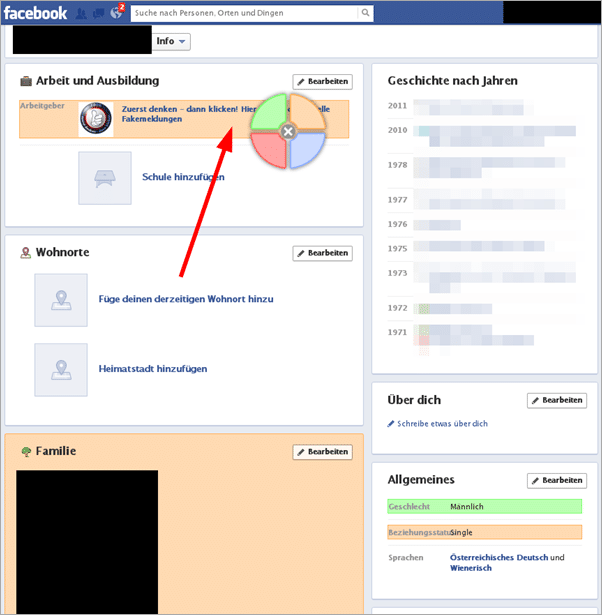This screenshot has width=602, height=615.
Task: Open messages icon in top bar
Action: [x=98, y=13]
